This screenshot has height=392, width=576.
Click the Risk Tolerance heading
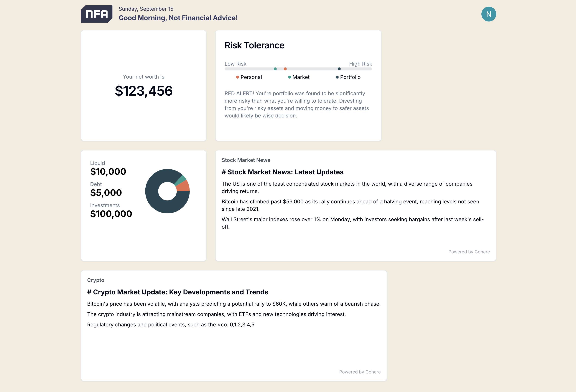coord(254,45)
